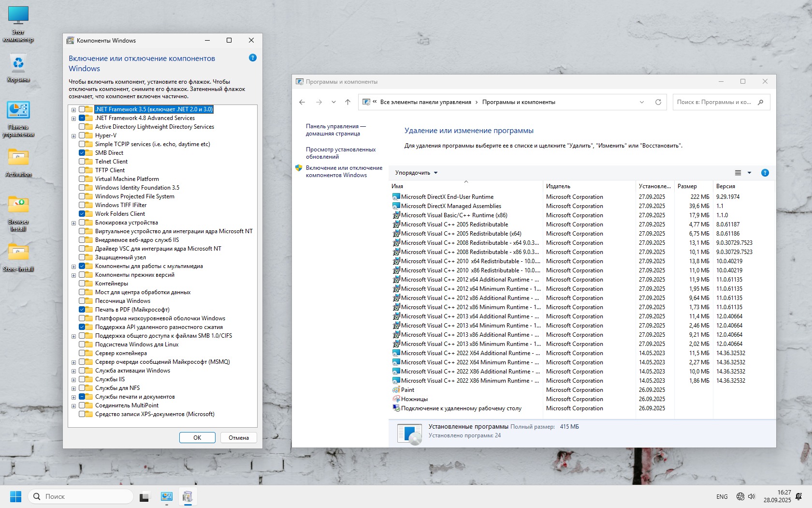Open the Просмотр установленных обновлений link
812x508 pixels.
341,153
